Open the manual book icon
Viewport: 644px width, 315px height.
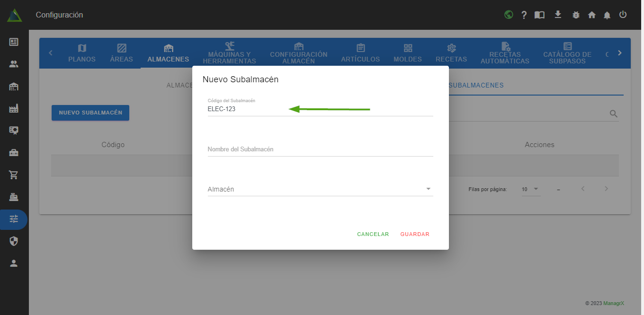click(539, 15)
